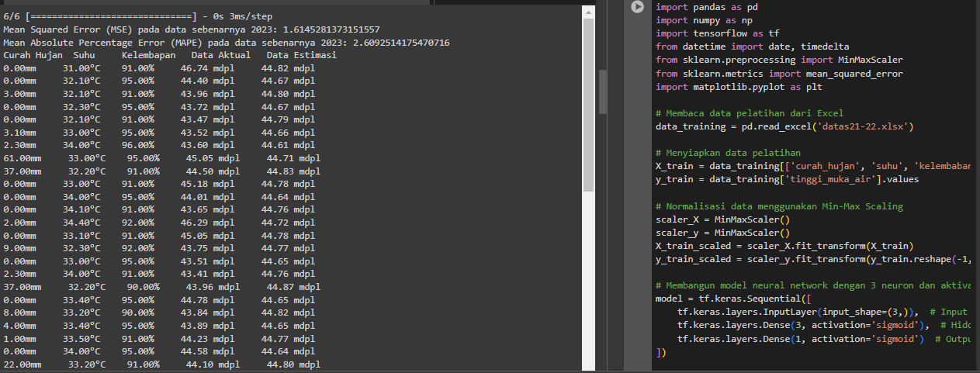980x373 pixels.
Task: Click the 'tinggi_muka_air' string in y_train line
Action: (828, 179)
